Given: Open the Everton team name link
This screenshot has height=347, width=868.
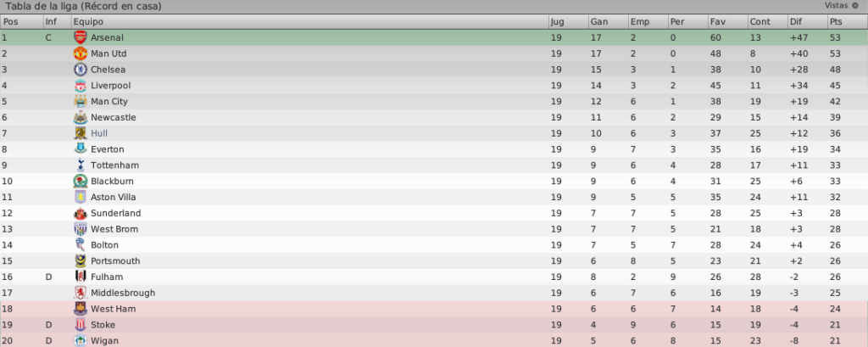Looking at the screenshot, I should click(108, 149).
